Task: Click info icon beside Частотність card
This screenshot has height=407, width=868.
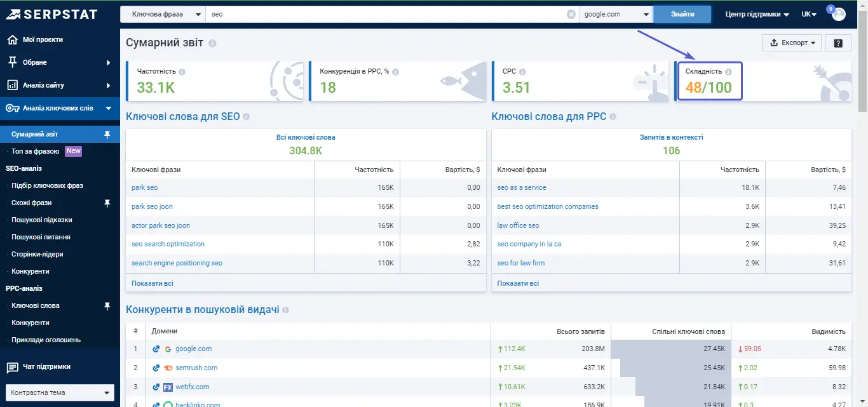Action: (182, 72)
